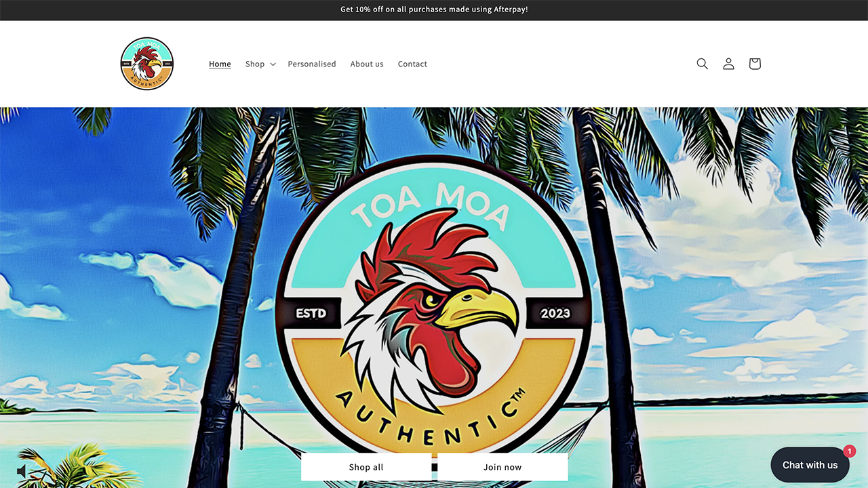Click the red chat notification badge
The image size is (868, 488).
[x=849, y=451]
